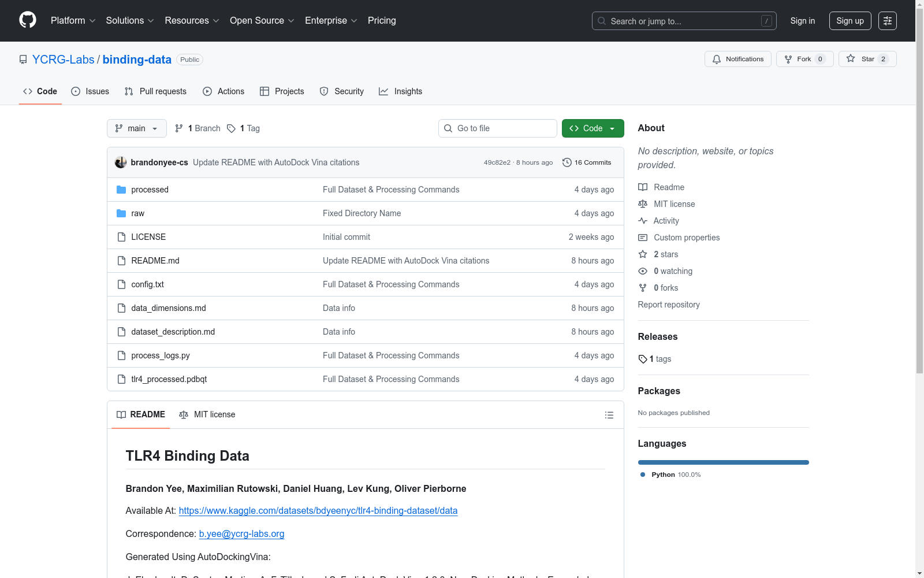
Task: Open the commit hash 49c82e2
Action: tap(497, 162)
